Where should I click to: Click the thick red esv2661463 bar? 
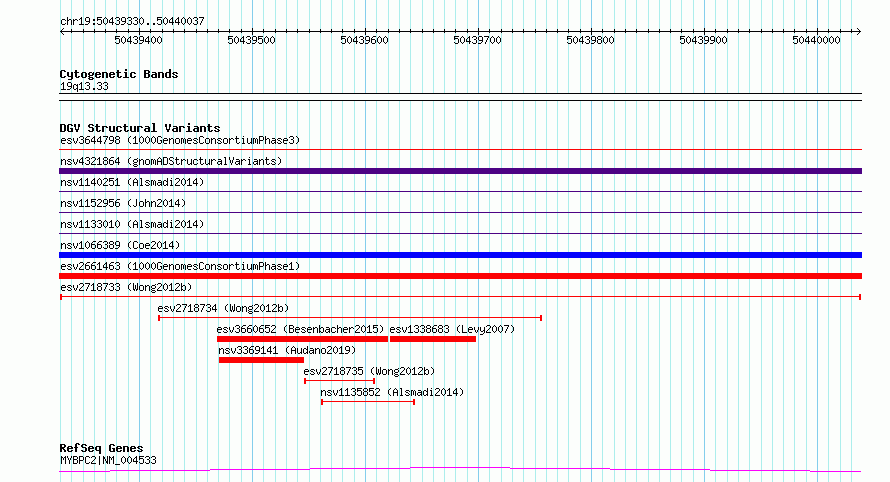[x=460, y=276]
